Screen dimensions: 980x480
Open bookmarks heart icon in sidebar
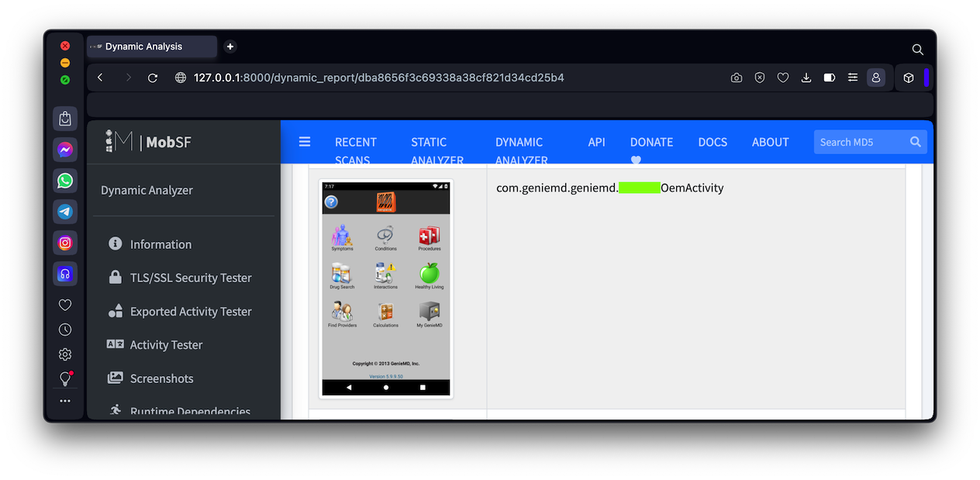65,305
